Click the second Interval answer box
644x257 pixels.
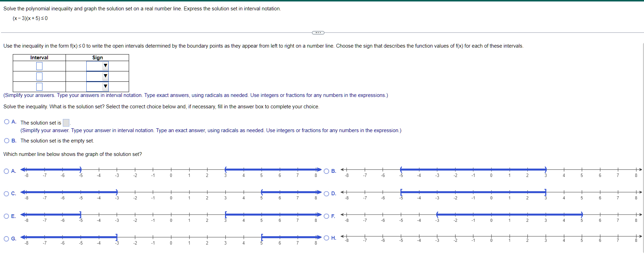pos(39,76)
